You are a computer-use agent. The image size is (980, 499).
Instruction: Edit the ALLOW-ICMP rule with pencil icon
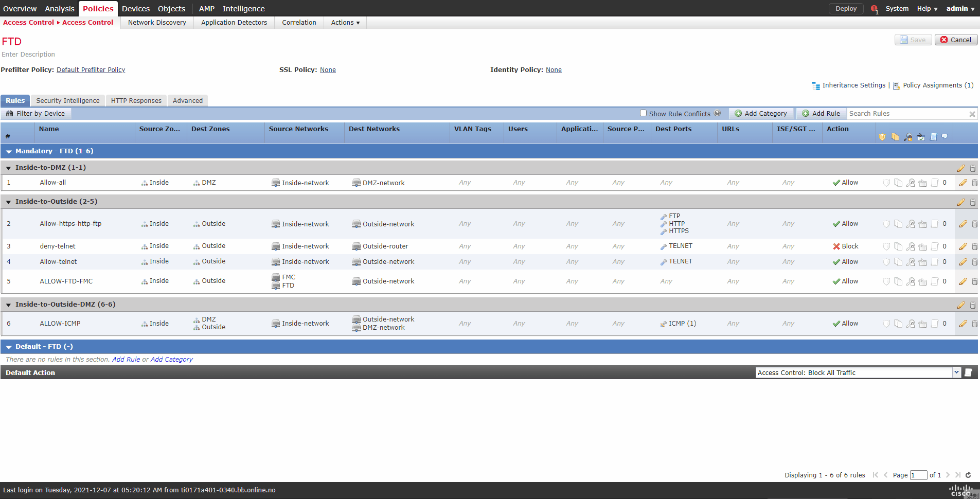pos(963,324)
